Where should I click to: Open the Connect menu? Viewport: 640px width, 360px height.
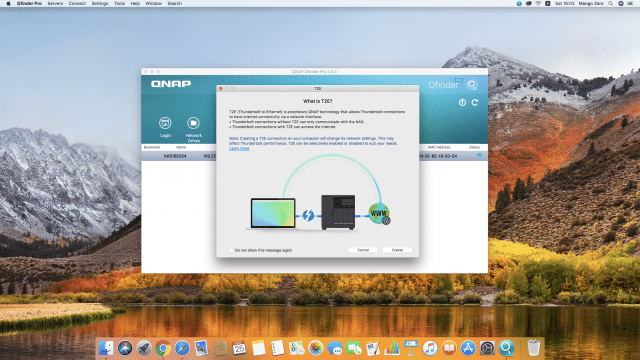pyautogui.click(x=77, y=3)
